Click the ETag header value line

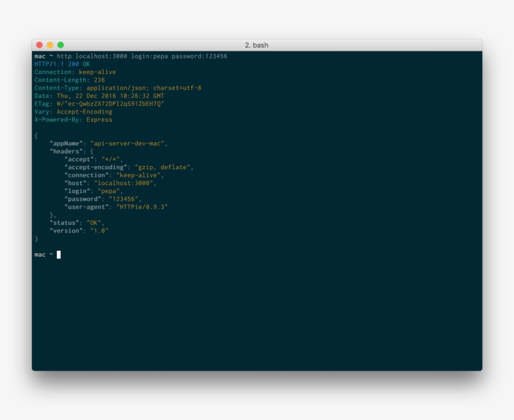pos(99,103)
